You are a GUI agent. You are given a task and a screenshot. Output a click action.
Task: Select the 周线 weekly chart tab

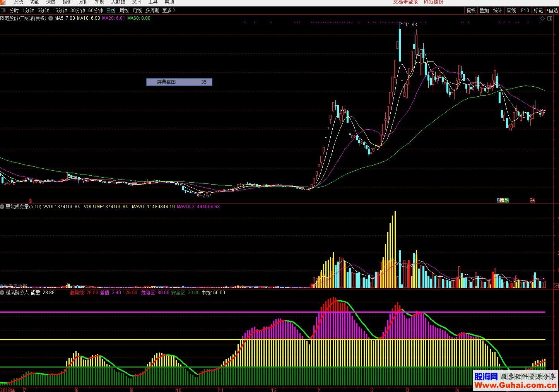(124, 10)
